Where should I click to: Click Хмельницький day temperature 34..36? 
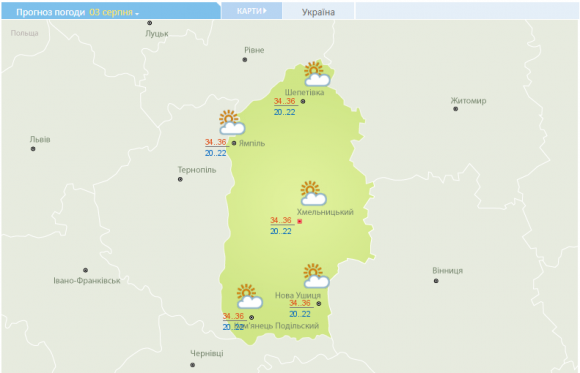tap(281, 221)
